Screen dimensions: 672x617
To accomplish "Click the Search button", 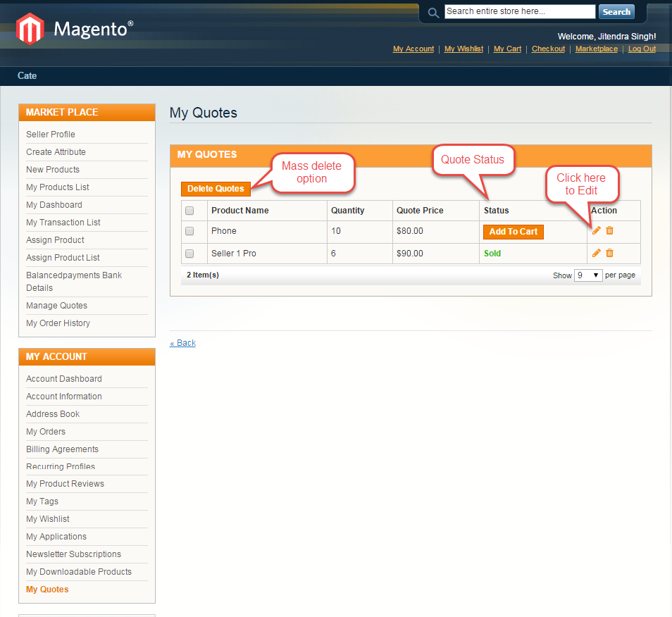I will tap(616, 12).
